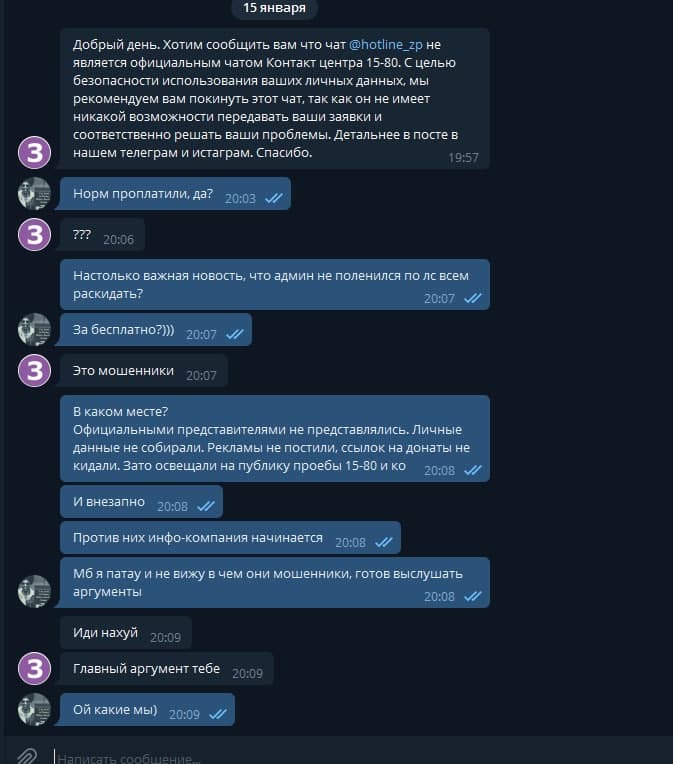Click the 19:57 timestamp on first message
673x764 pixels.
click(x=463, y=157)
